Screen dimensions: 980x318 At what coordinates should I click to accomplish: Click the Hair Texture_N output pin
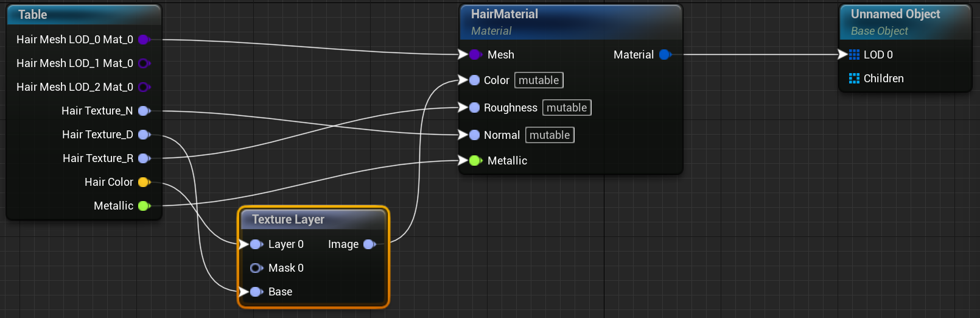coord(144,111)
